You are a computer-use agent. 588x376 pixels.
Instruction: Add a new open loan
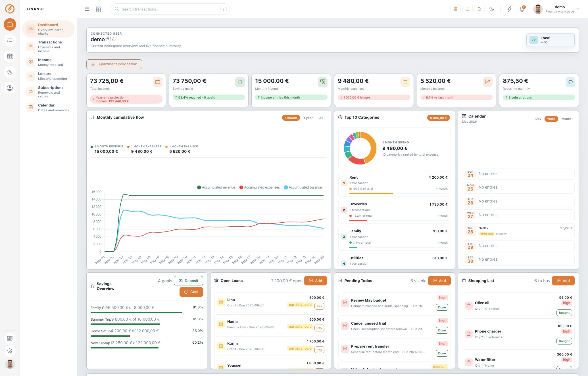pyautogui.click(x=315, y=281)
